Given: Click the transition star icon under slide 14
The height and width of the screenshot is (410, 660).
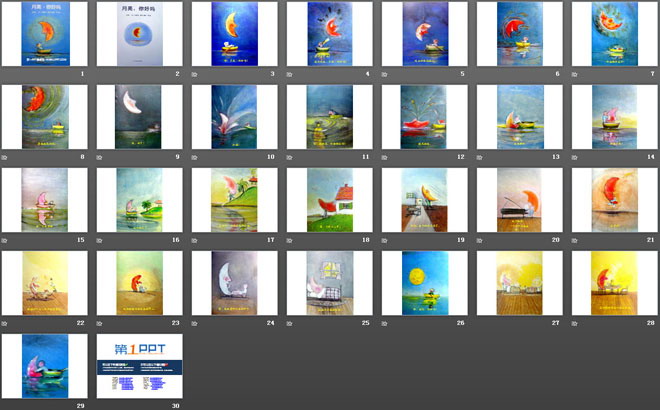Looking at the screenshot, I should (575, 157).
